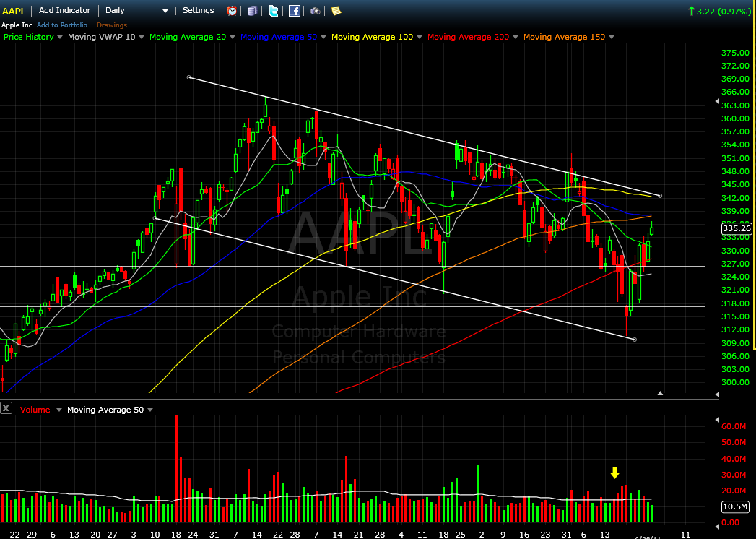This screenshot has width=756, height=539.
Task: Expand the Price History indicator menu
Action: tap(60, 37)
